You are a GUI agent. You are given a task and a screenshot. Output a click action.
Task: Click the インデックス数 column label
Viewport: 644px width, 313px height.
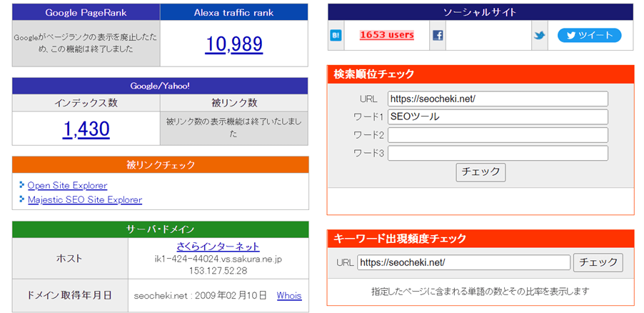click(86, 103)
